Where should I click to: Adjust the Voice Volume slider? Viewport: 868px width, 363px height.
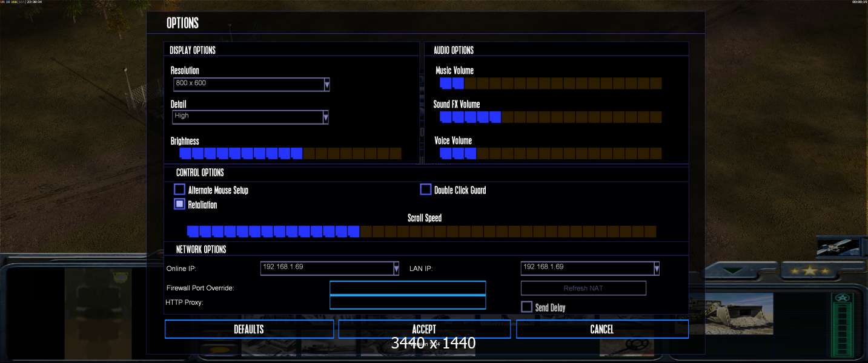coord(550,153)
